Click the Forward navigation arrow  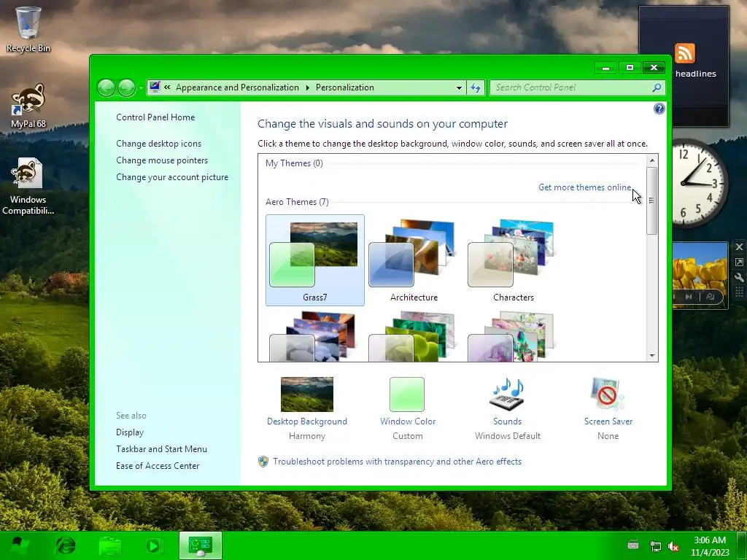126,87
